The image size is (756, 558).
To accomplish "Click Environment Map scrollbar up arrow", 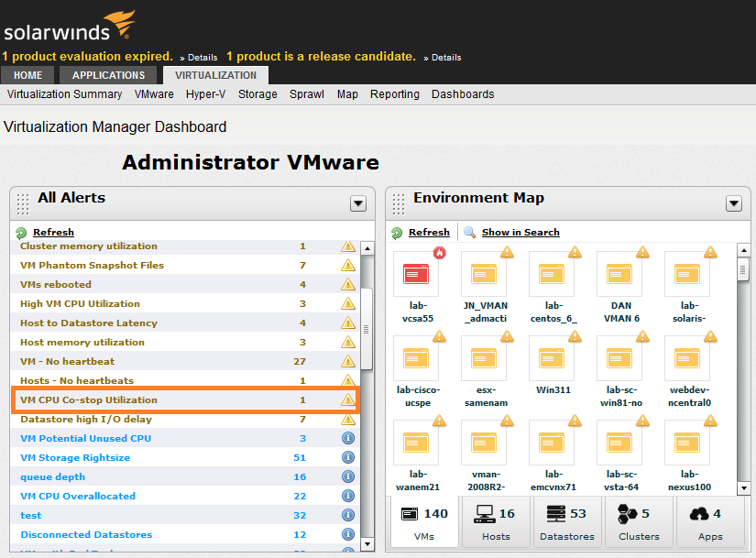I will coord(743,250).
